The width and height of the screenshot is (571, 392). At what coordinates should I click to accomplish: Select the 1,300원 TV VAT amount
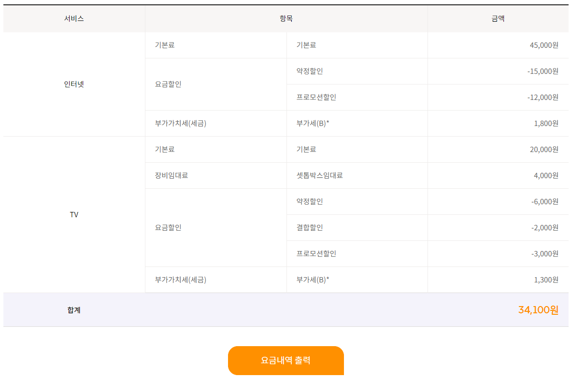click(546, 280)
